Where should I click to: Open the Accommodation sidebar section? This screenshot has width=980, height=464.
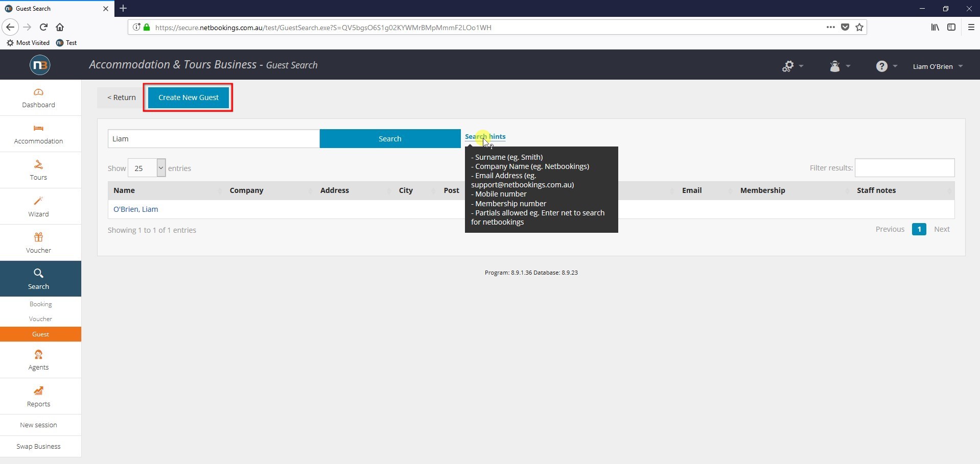tap(38, 134)
